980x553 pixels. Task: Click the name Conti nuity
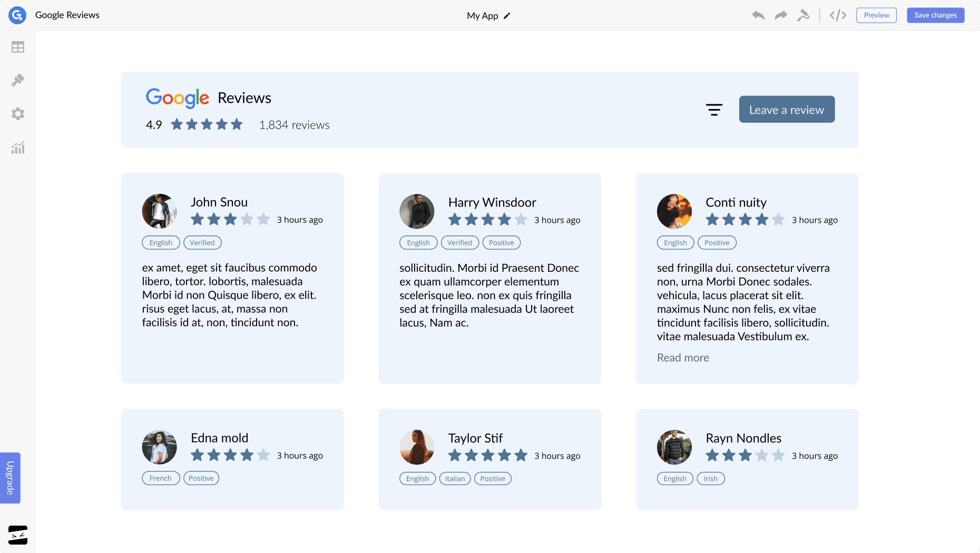click(736, 202)
